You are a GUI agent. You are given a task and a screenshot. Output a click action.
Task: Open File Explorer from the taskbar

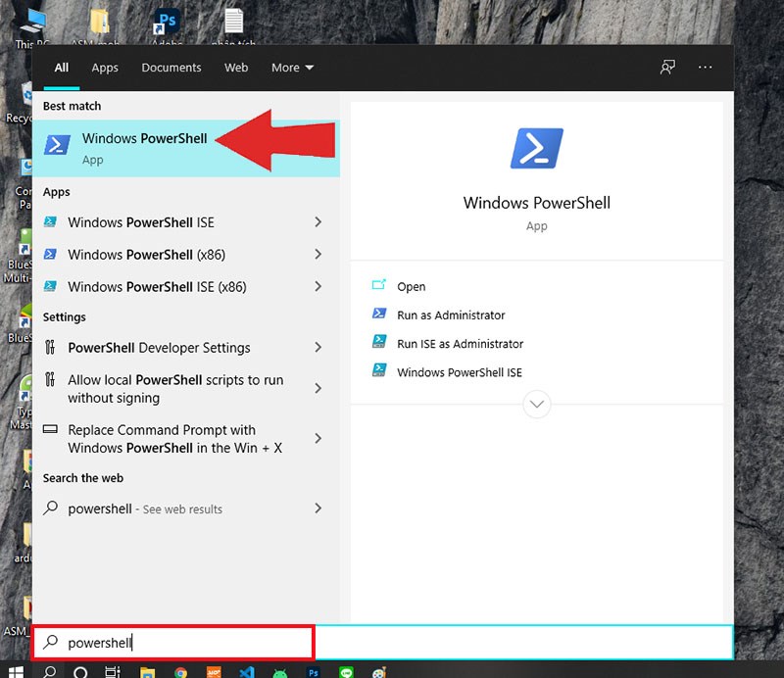coord(147,672)
